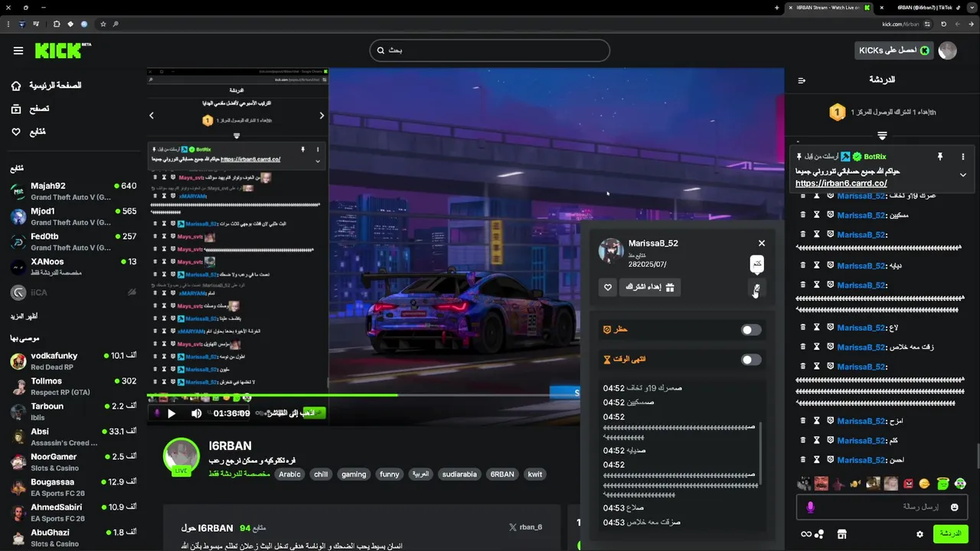
Task: Timeout MarissaB_52 on the ديايه message
Action: point(816,266)
